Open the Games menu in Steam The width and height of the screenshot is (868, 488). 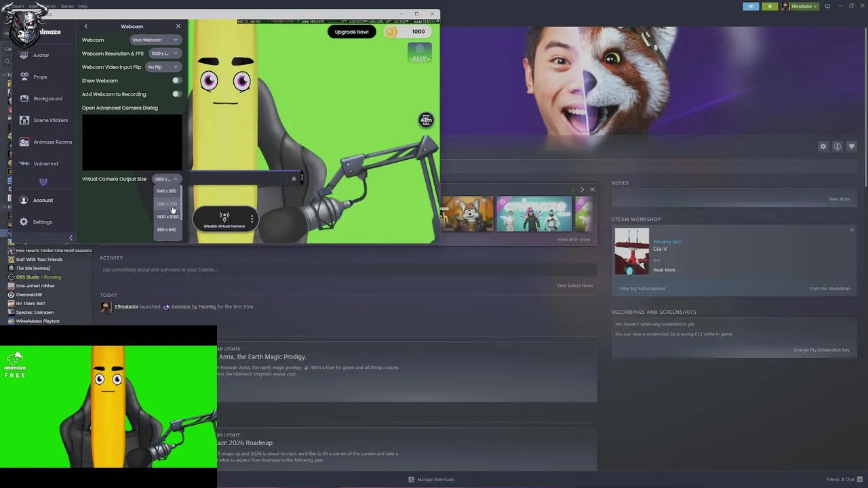[x=67, y=6]
